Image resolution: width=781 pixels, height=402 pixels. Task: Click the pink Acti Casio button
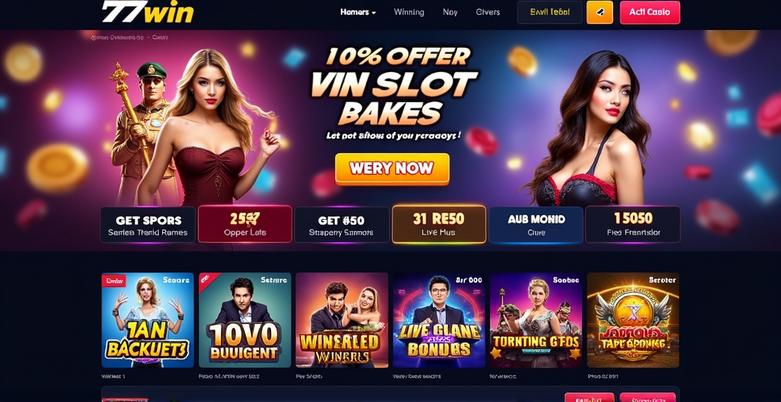(650, 12)
